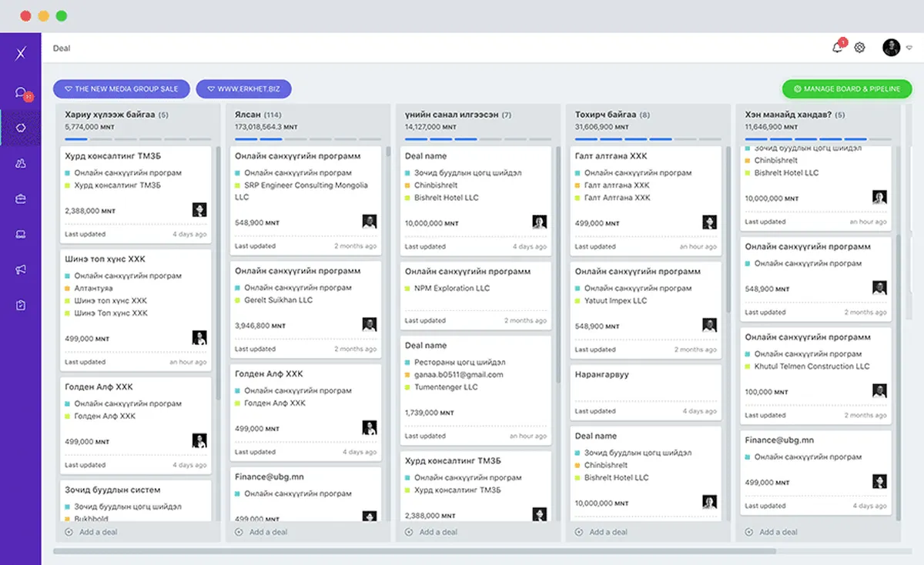Open the Галт алтгана ХХК deal title
924x565 pixels.
pos(611,155)
